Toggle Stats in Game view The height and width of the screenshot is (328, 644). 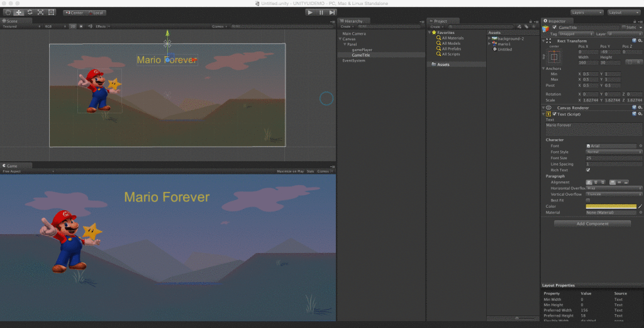tap(310, 171)
